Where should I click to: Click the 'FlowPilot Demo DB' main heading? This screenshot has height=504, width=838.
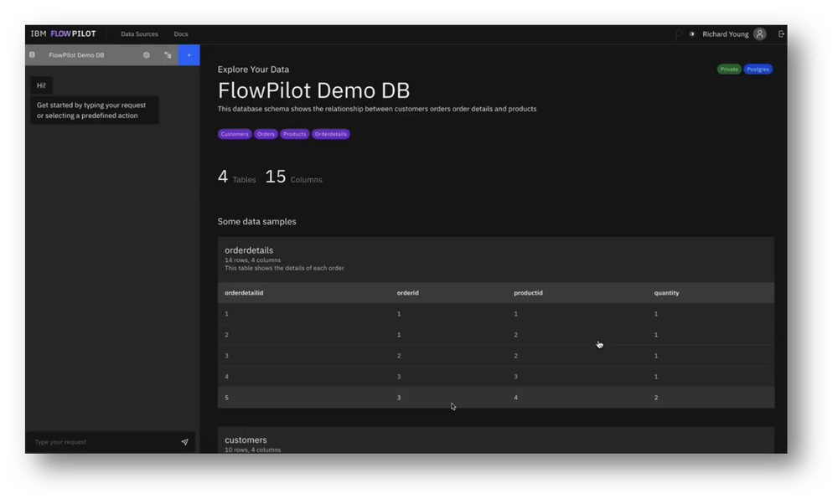click(x=313, y=90)
